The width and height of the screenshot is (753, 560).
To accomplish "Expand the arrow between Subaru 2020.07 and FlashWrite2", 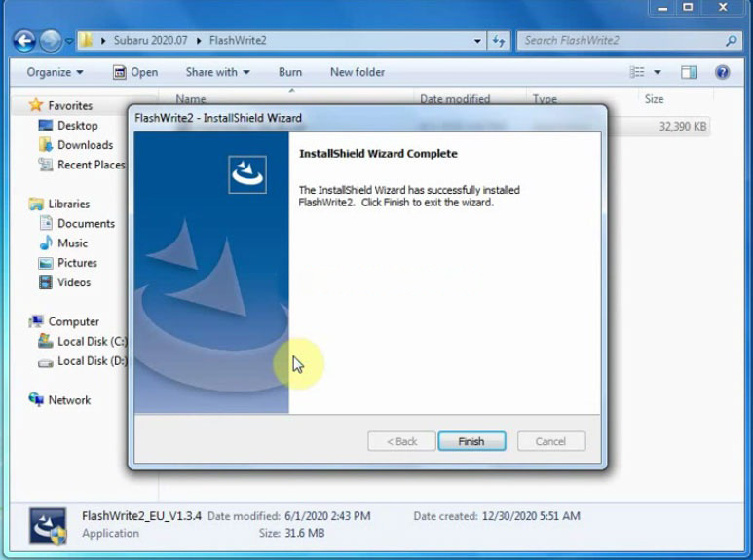I will point(199,41).
